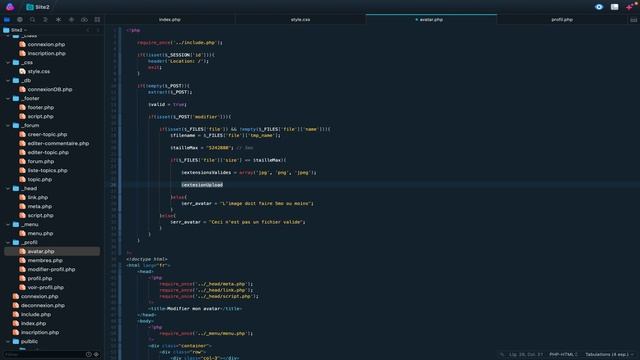Open the Site2 project switcher
Screen dimensions: 640x360
pyautogui.click(x=38, y=7)
